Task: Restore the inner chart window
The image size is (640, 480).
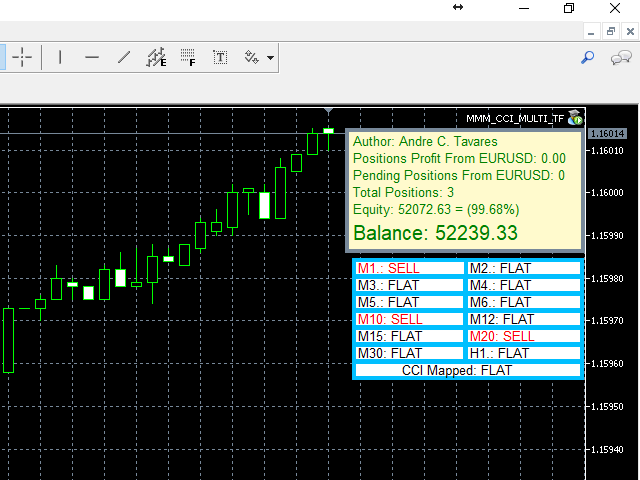Action: (x=611, y=31)
